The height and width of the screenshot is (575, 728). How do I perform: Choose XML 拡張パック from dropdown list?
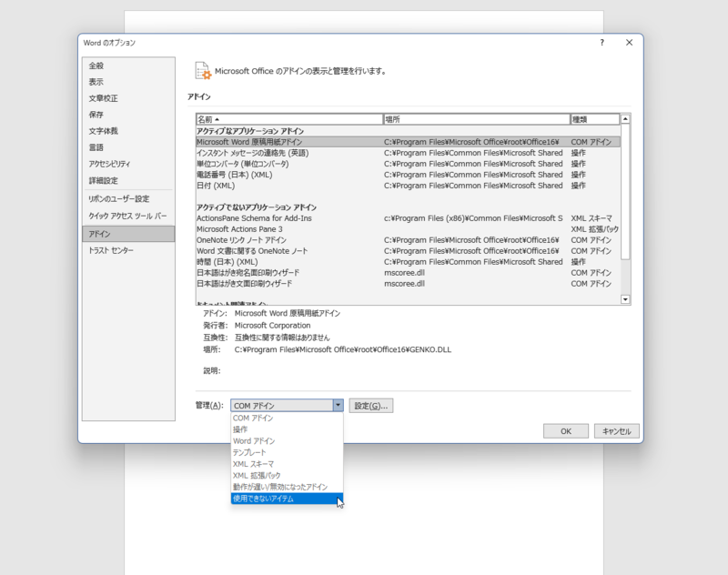point(287,476)
